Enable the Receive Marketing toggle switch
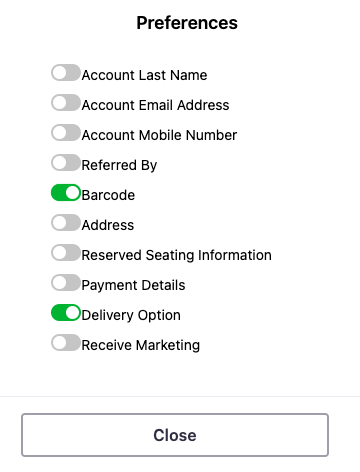The width and height of the screenshot is (360, 472). 66,343
